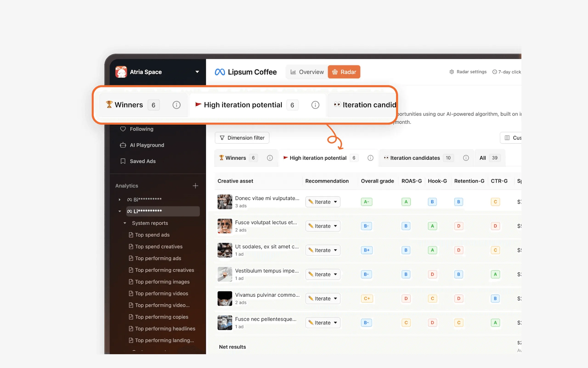The width and height of the screenshot is (588, 368).
Task: Click the Net results row label
Action: point(232,347)
